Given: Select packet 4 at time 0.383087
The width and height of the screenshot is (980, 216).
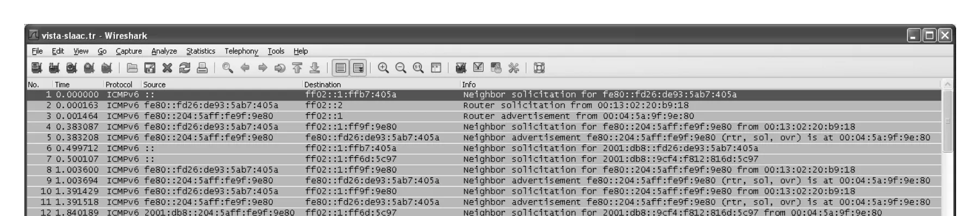Looking at the screenshot, I should coord(484,127).
